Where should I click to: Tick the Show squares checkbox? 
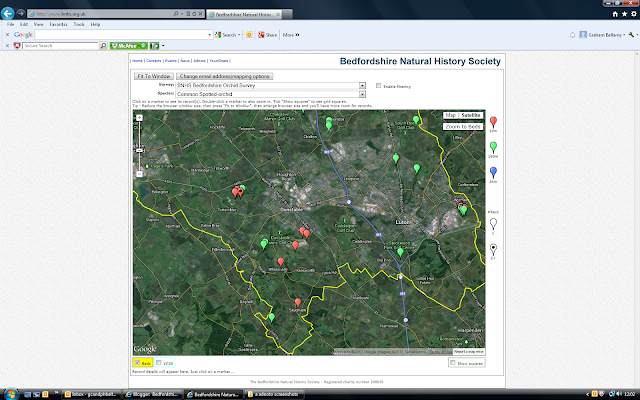coord(452,362)
